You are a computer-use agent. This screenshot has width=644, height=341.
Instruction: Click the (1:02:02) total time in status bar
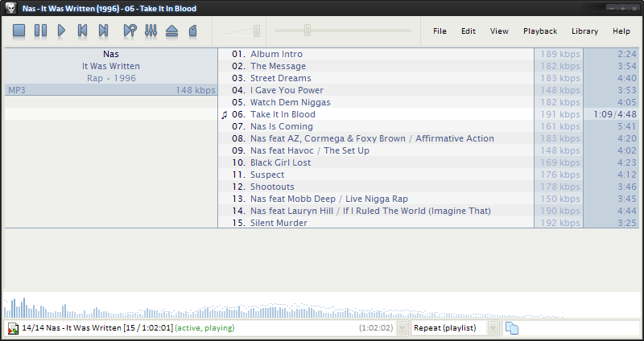(x=376, y=328)
